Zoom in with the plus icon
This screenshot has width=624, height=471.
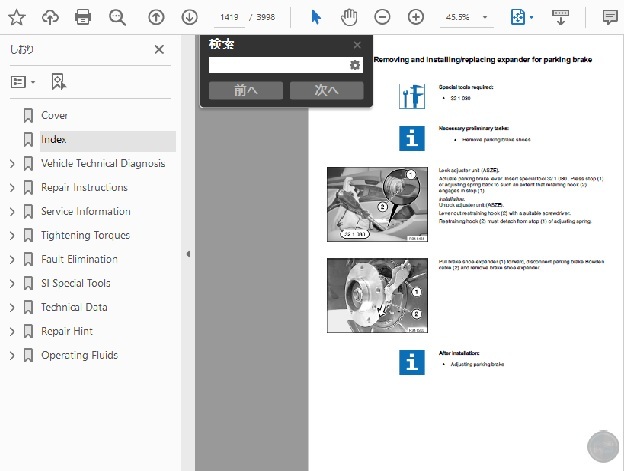pyautogui.click(x=416, y=17)
